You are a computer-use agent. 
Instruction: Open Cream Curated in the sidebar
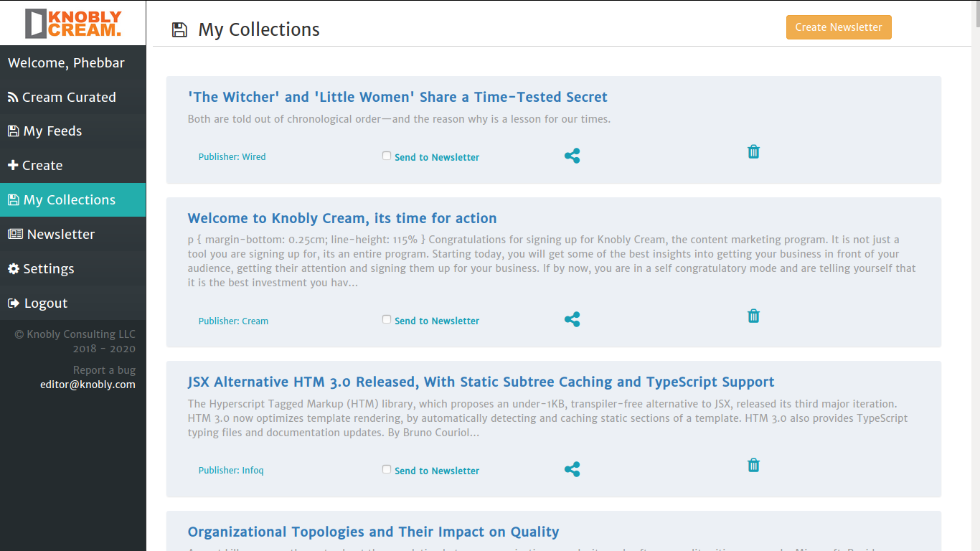pos(73,97)
